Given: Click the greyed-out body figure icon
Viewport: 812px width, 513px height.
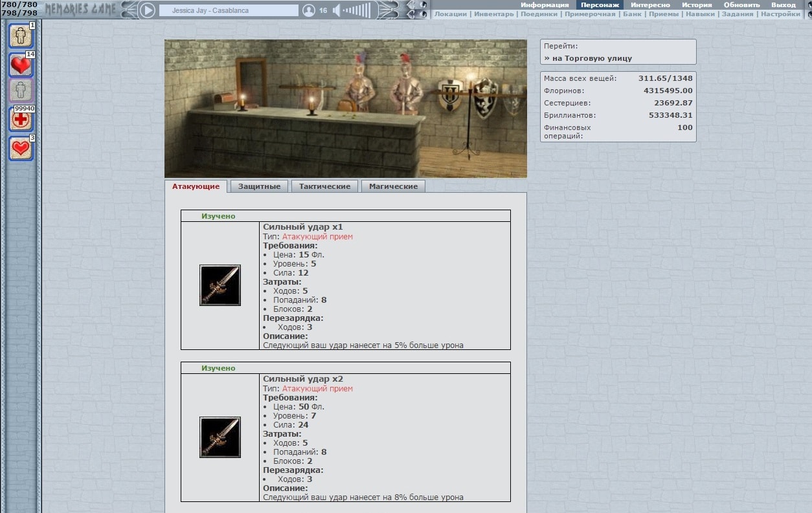Looking at the screenshot, I should (21, 91).
